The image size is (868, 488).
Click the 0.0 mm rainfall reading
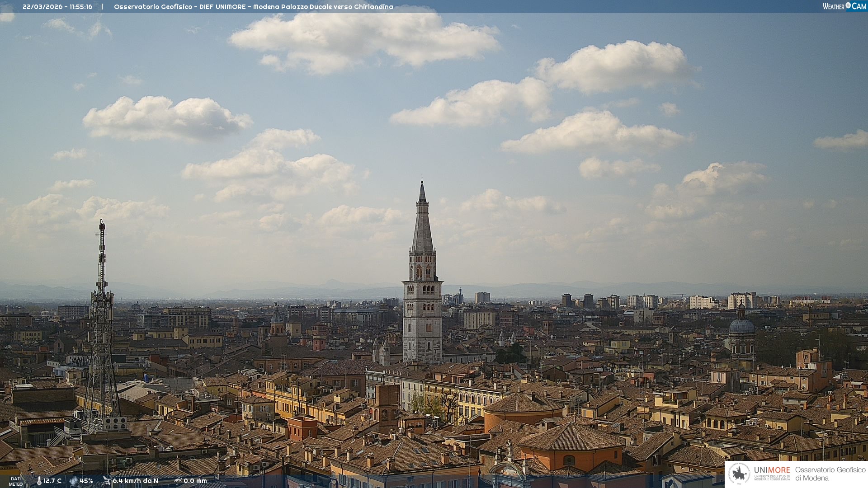pyautogui.click(x=195, y=481)
